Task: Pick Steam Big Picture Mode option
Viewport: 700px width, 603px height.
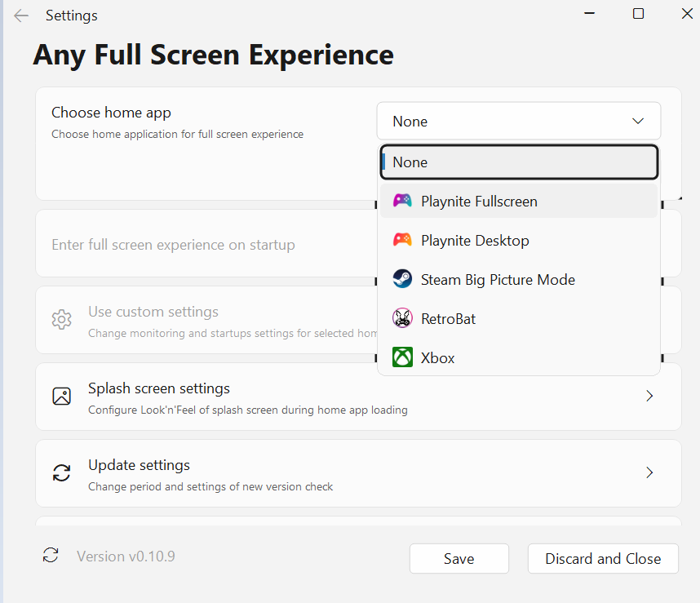Action: pyautogui.click(x=519, y=279)
